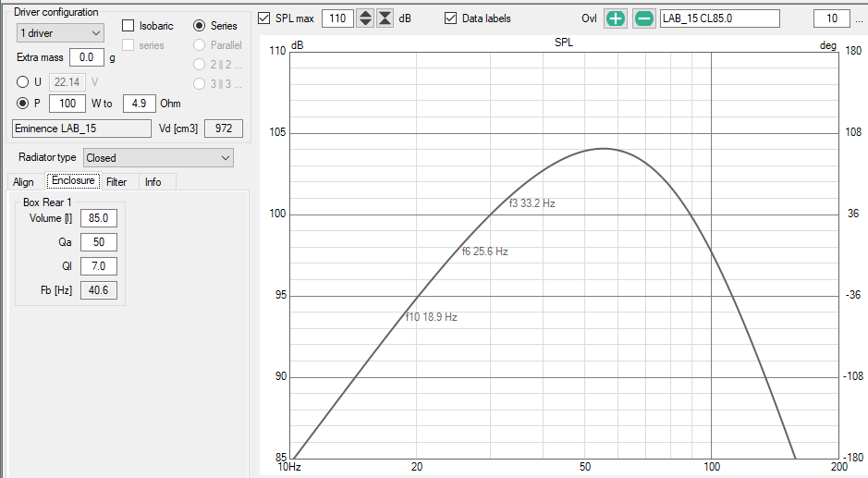Enable the Isobaric checkbox
868x478 pixels.
pos(128,26)
